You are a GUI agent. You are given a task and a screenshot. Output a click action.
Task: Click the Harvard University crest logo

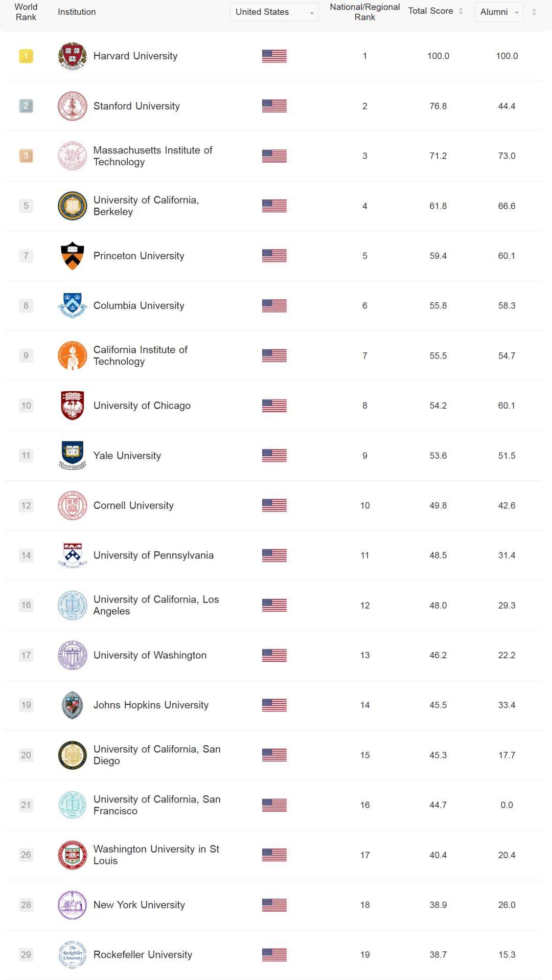[x=72, y=56]
